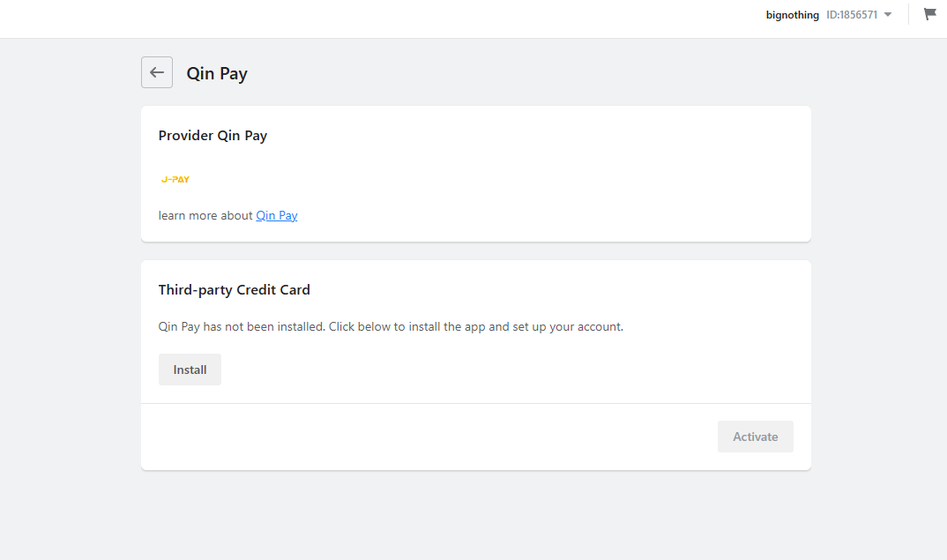Image resolution: width=947 pixels, height=560 pixels.
Task: Click the Provider Qin Pay heading
Action: (213, 135)
